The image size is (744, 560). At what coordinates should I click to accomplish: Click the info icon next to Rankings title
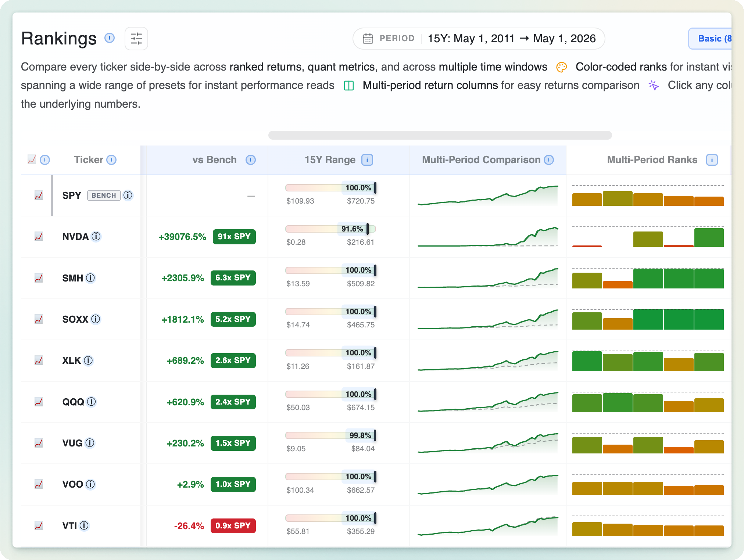(110, 38)
